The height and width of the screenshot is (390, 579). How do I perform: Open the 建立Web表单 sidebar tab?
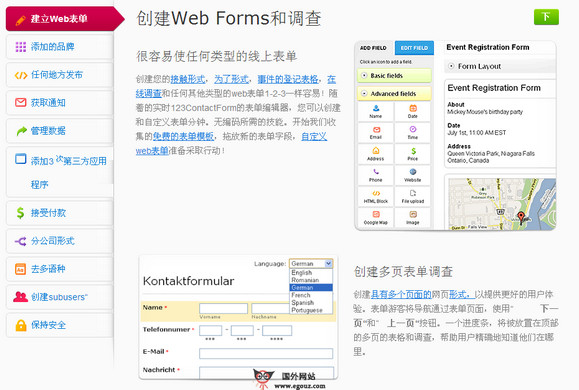coord(65,19)
